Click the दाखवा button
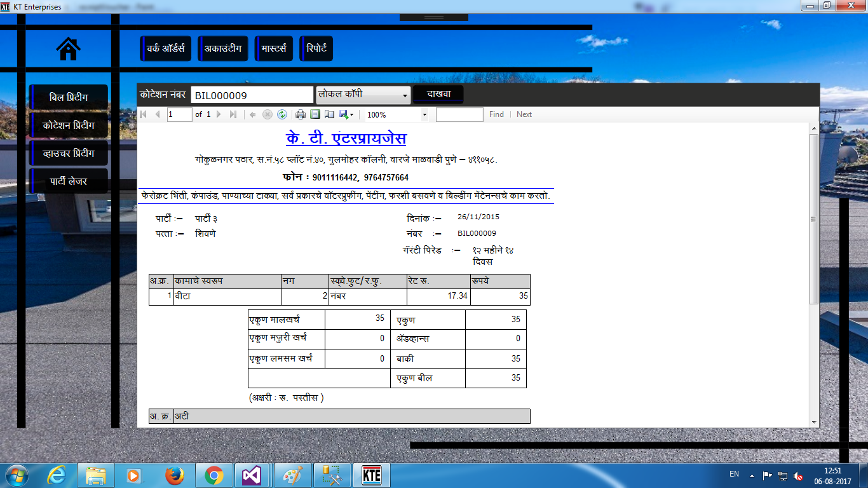This screenshot has width=868, height=488. [x=438, y=95]
